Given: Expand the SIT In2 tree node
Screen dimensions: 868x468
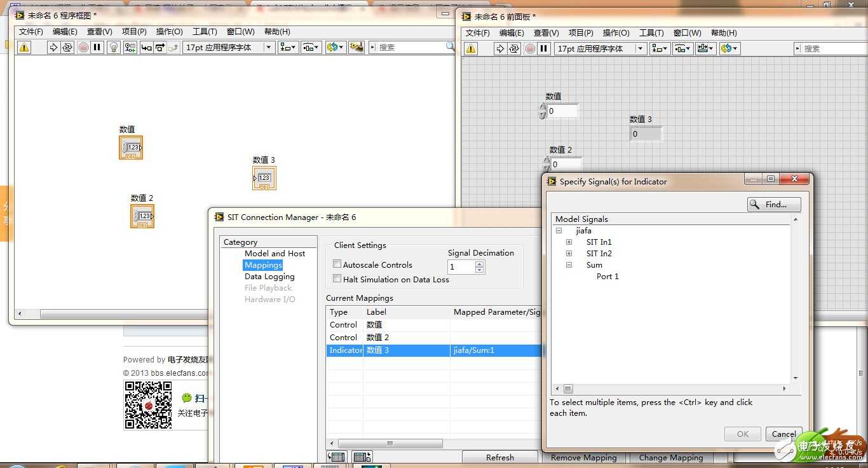Looking at the screenshot, I should pos(569,254).
